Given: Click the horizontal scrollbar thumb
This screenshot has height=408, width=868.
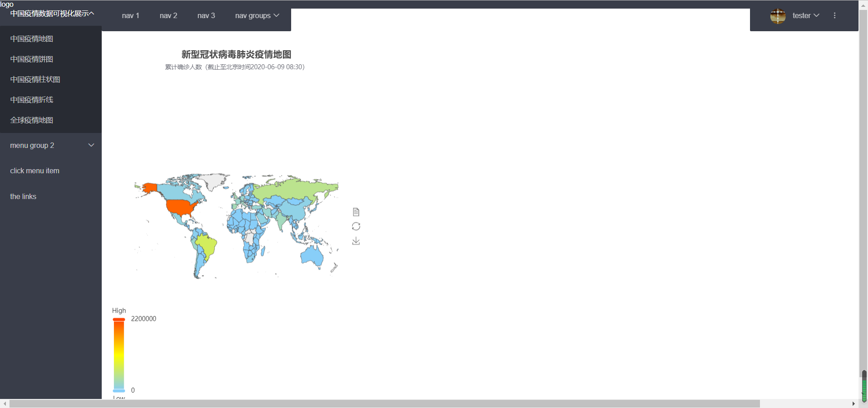Looking at the screenshot, I should click(x=384, y=403).
